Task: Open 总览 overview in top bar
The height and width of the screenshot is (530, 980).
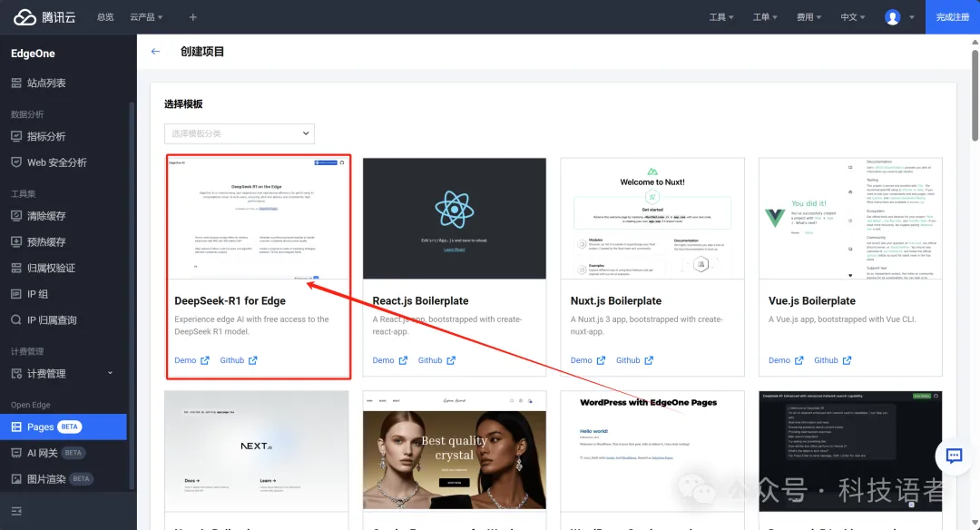Action: (x=105, y=17)
